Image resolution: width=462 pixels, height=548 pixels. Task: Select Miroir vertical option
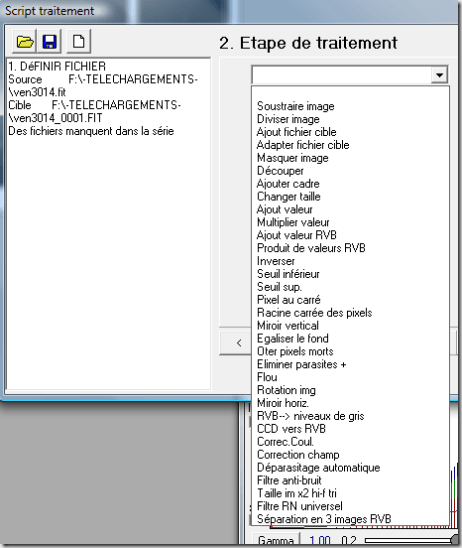coord(288,325)
